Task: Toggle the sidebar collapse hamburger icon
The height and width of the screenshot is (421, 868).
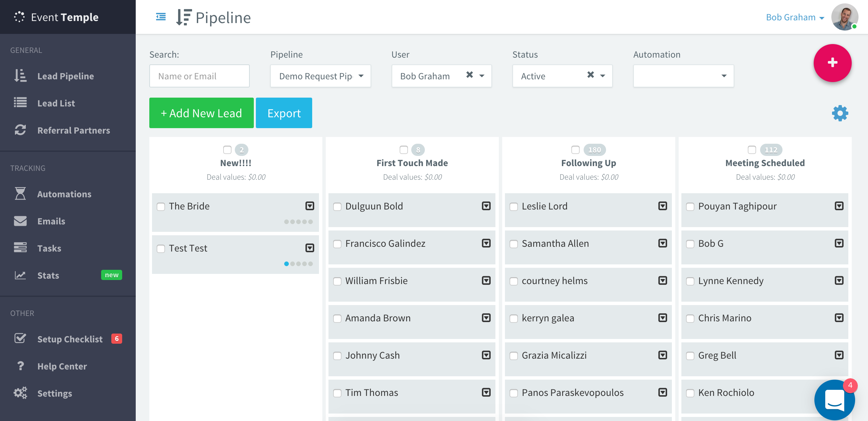Action: (x=161, y=17)
